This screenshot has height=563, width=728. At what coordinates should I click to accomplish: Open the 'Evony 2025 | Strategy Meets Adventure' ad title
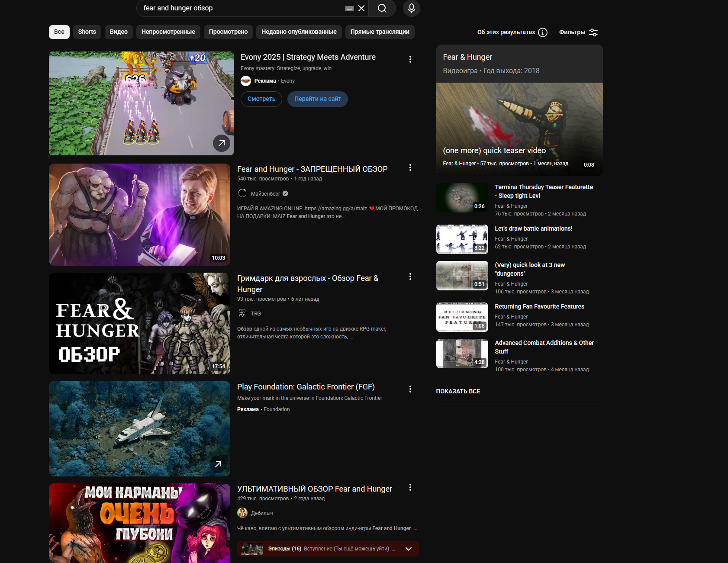(x=308, y=57)
